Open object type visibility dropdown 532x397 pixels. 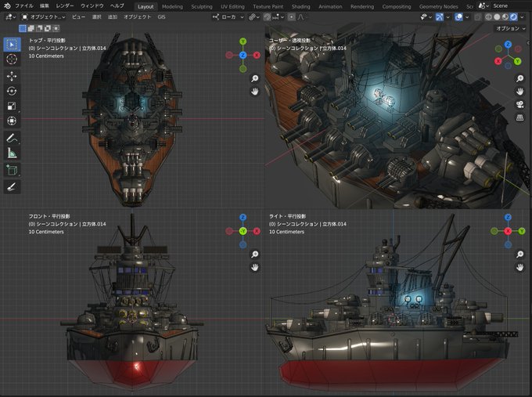(x=426, y=17)
